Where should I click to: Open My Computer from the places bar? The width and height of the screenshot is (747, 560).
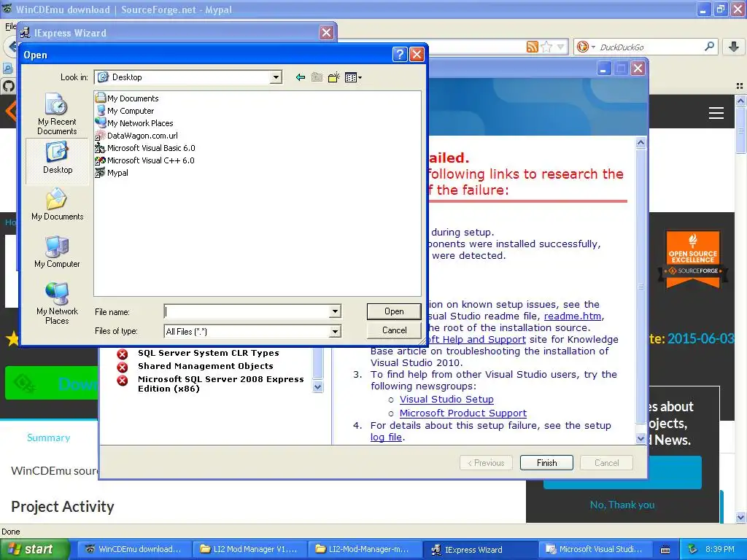pos(57,252)
